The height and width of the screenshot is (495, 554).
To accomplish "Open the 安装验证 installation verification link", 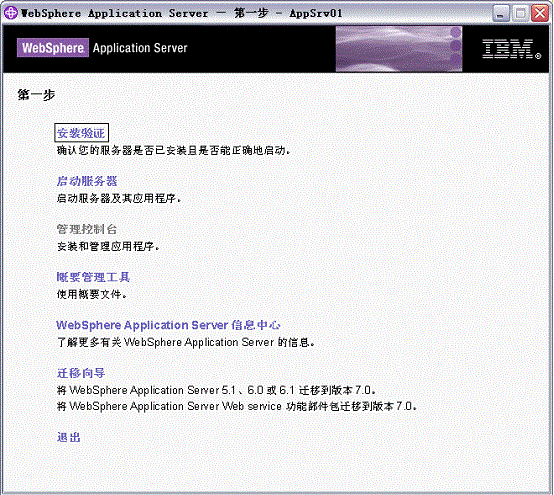I will [x=81, y=133].
